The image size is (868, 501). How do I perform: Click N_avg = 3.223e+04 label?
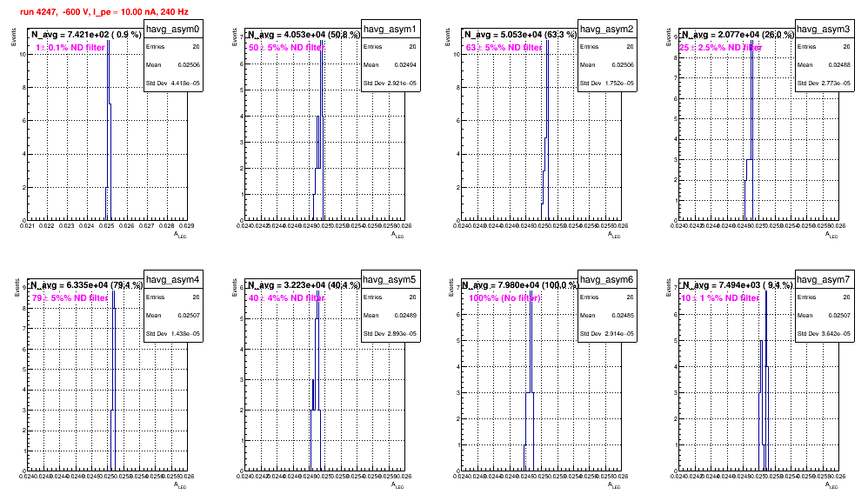coord(304,285)
